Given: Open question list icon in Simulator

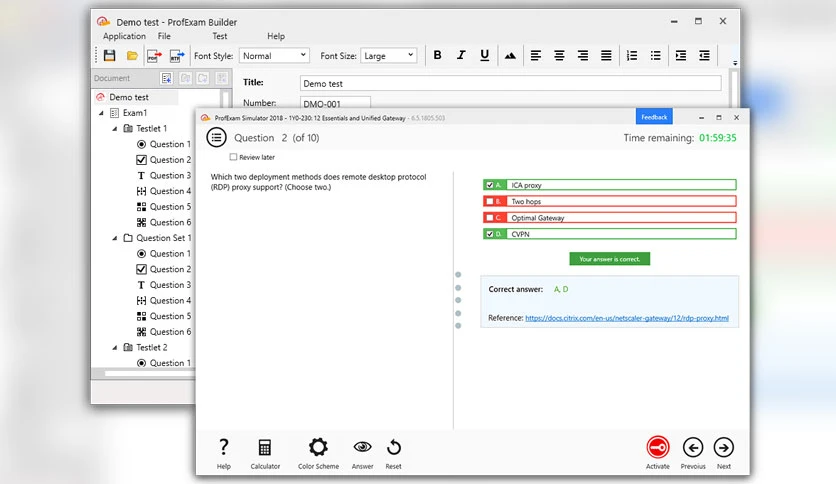Looking at the screenshot, I should tap(216, 138).
